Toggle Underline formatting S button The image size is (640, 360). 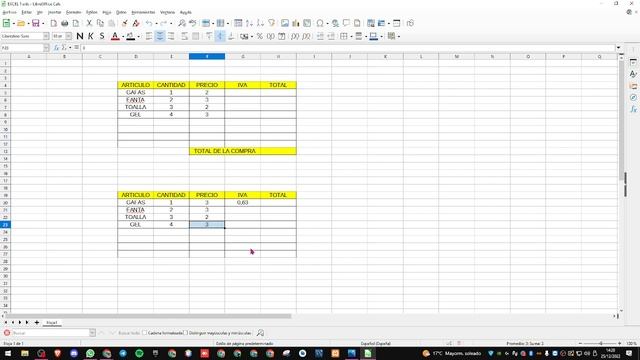pyautogui.click(x=102, y=36)
